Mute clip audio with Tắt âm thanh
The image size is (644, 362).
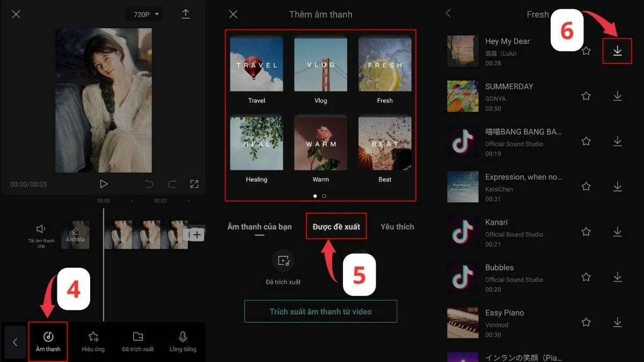tap(41, 234)
